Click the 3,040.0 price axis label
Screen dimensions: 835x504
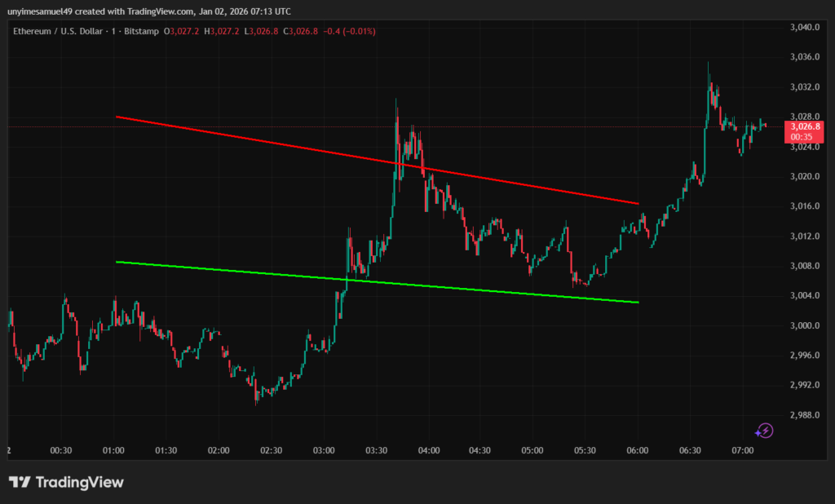coord(803,28)
